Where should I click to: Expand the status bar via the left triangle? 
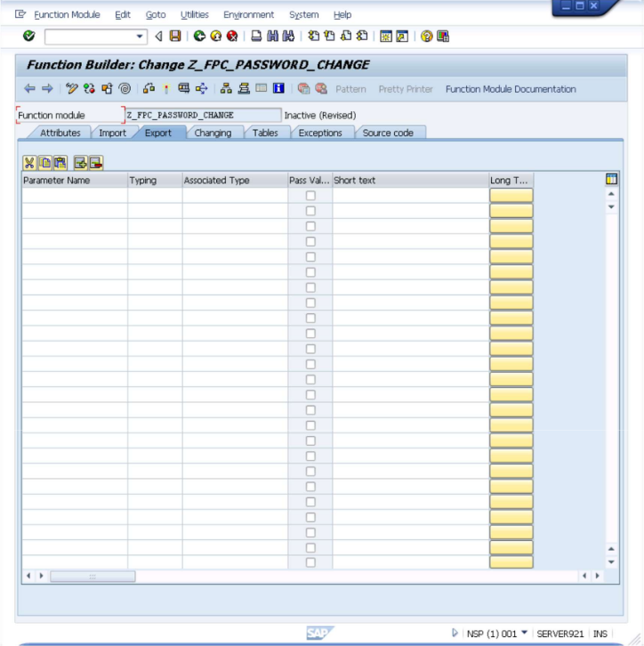(x=455, y=634)
